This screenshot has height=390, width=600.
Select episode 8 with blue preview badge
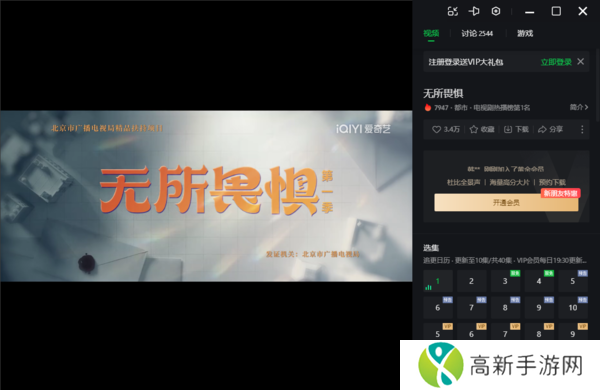click(x=505, y=307)
